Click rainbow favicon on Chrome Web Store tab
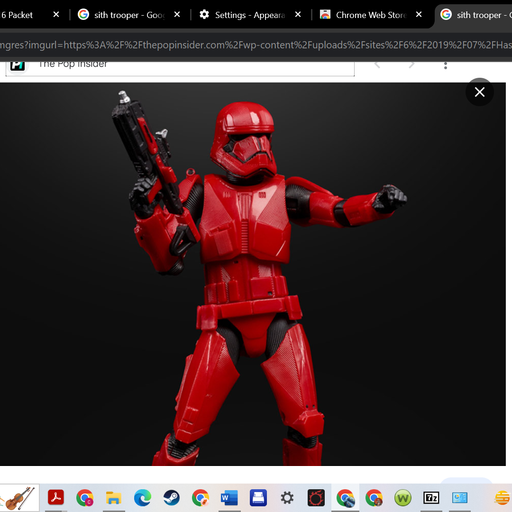512x512 pixels. (x=325, y=14)
